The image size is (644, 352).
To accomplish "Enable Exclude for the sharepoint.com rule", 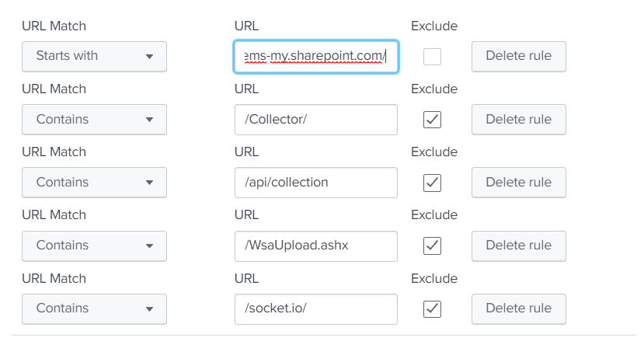I will (x=433, y=56).
